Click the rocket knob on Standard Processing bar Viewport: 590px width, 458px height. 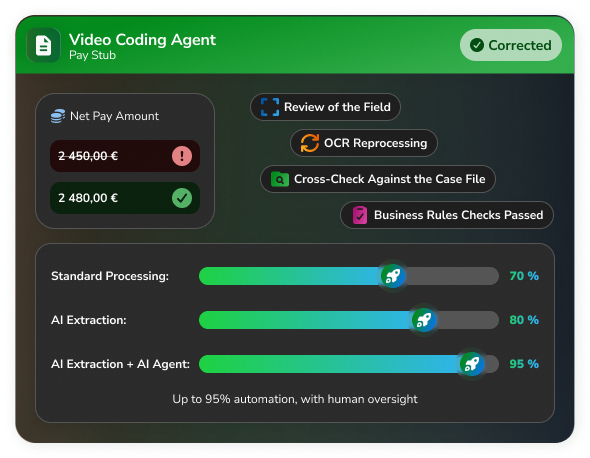393,276
